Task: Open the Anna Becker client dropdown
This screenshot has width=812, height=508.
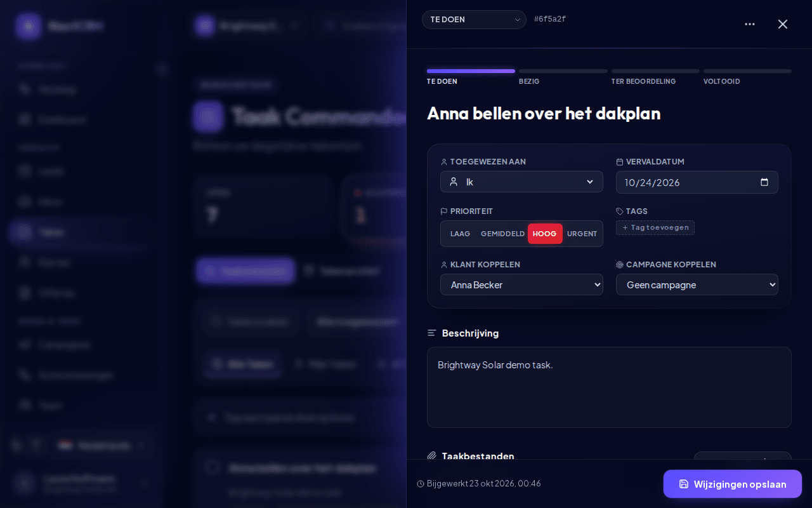Action: [x=521, y=284]
